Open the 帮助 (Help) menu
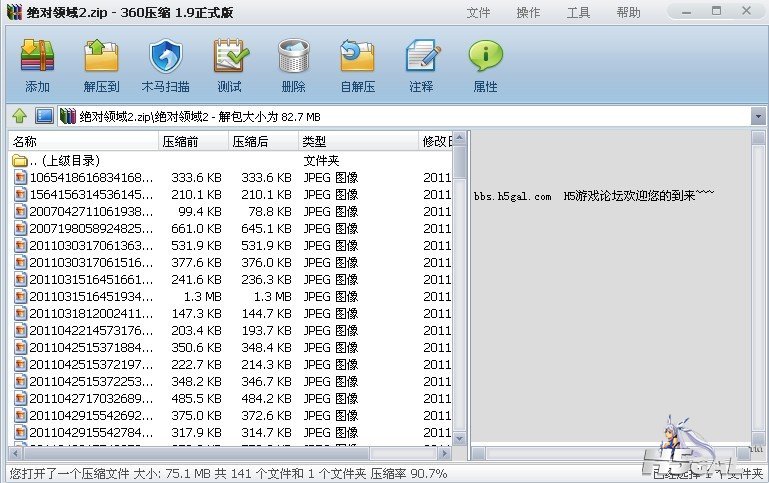Viewport: 769px width, 483px height. [628, 13]
